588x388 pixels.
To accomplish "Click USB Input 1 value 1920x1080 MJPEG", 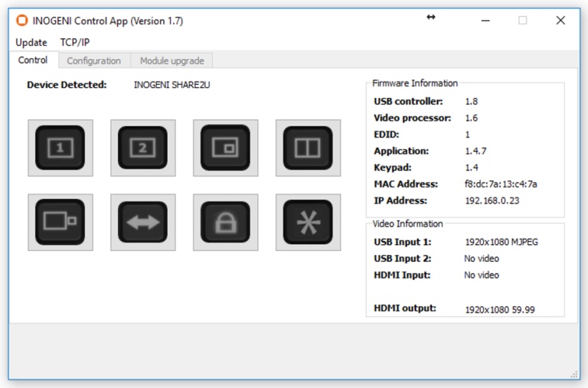I will (501, 242).
